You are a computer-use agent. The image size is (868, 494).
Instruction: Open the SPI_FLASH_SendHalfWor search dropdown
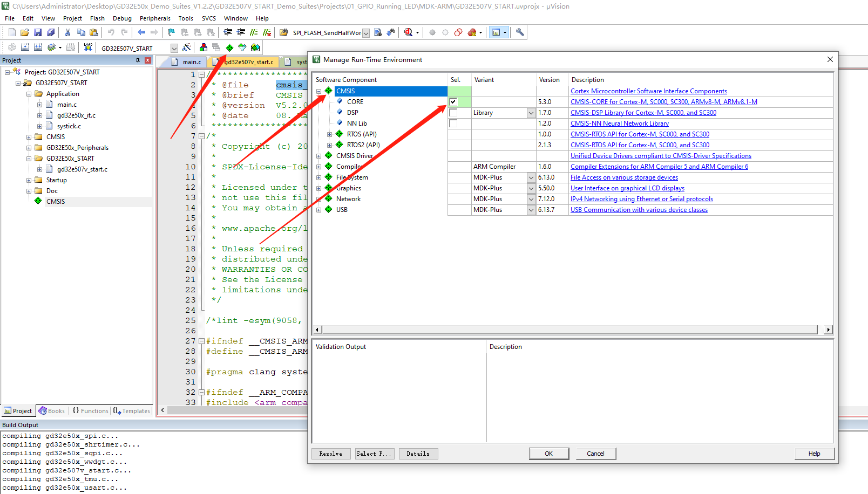pos(366,33)
